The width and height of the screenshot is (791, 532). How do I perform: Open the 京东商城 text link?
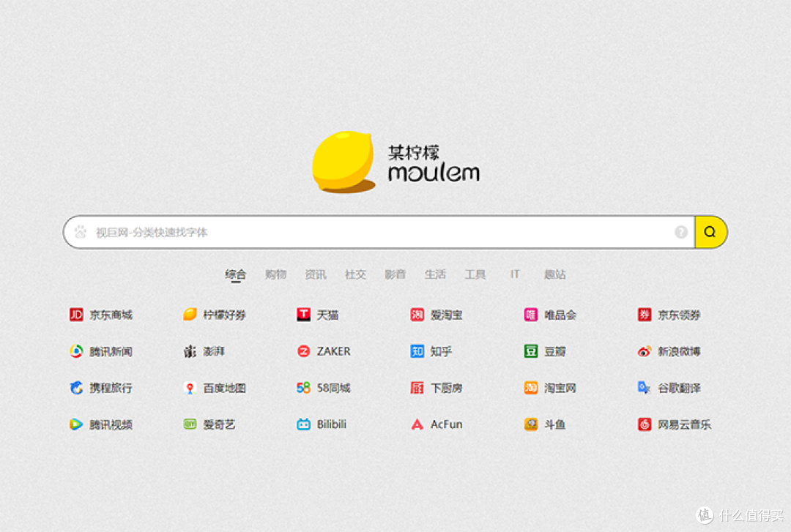111,315
